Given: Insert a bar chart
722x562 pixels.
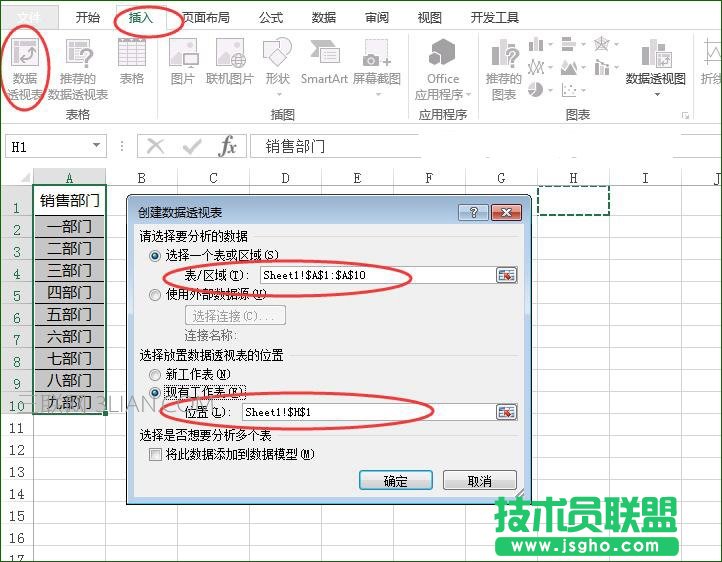Looking at the screenshot, I should click(x=573, y=45).
